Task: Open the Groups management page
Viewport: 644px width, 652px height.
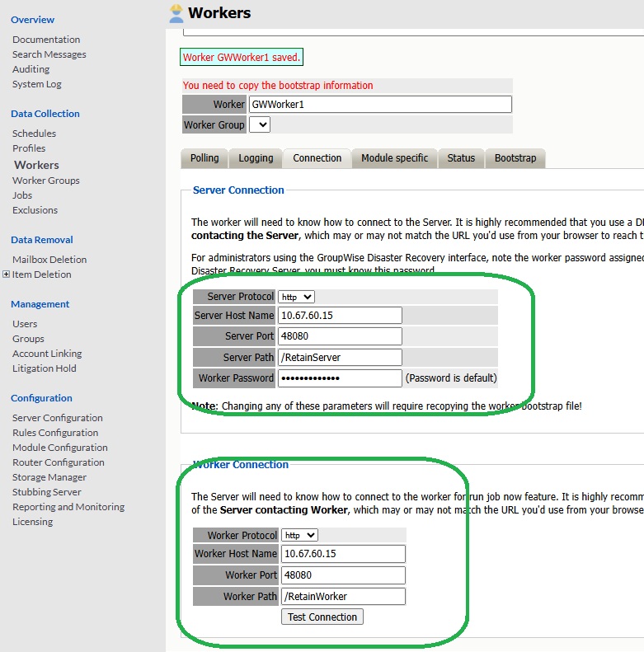Action: 28,339
